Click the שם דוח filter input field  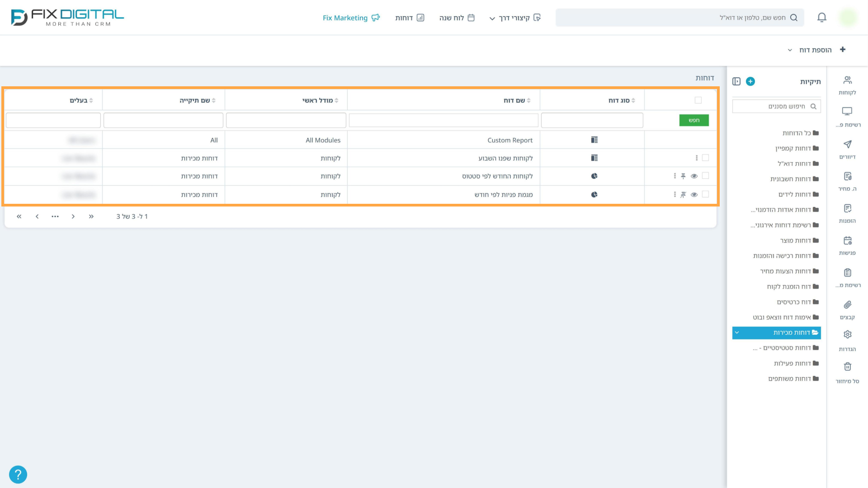tap(443, 120)
